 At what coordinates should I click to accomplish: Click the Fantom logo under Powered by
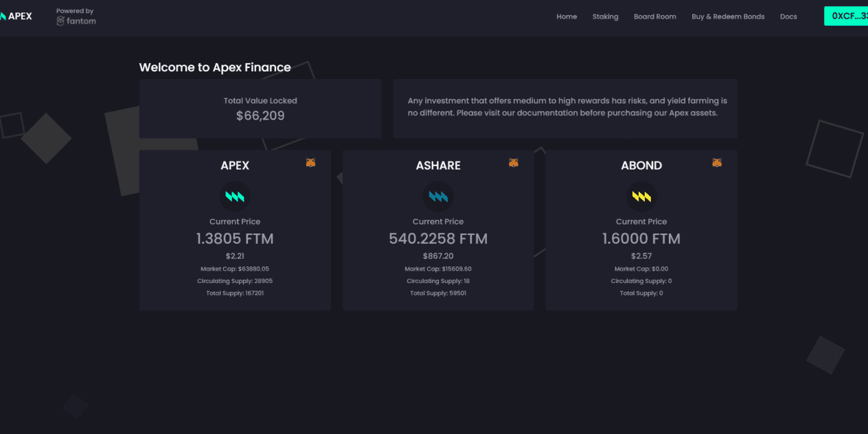click(x=76, y=21)
